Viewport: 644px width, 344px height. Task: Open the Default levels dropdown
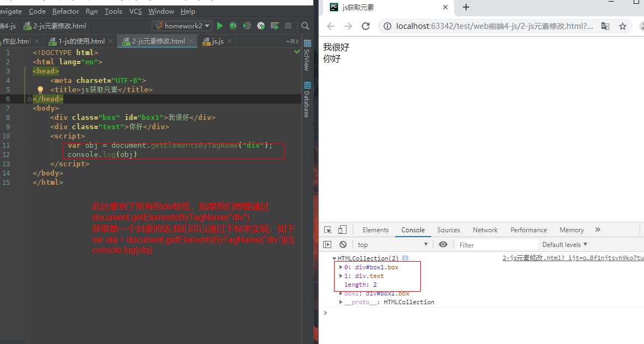tap(565, 245)
